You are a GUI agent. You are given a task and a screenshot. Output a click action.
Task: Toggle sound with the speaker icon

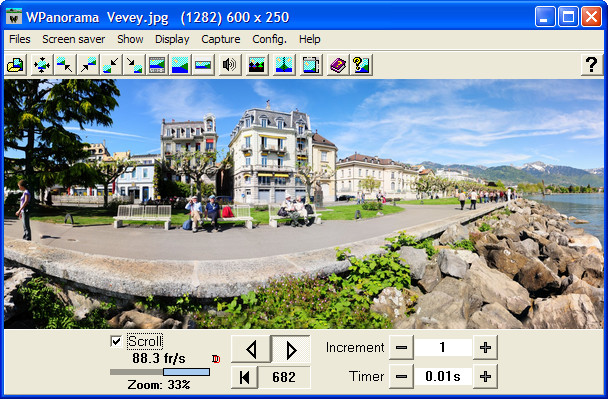coord(230,65)
